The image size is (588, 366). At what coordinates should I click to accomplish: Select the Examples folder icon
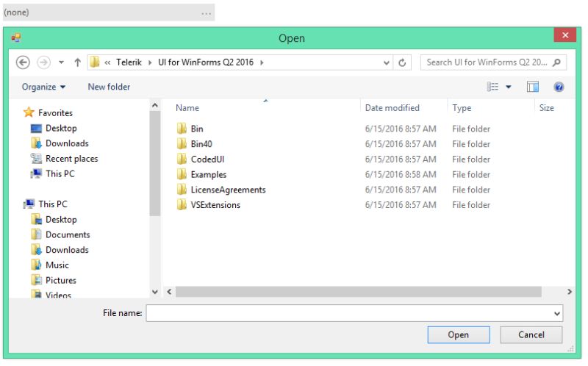(182, 174)
